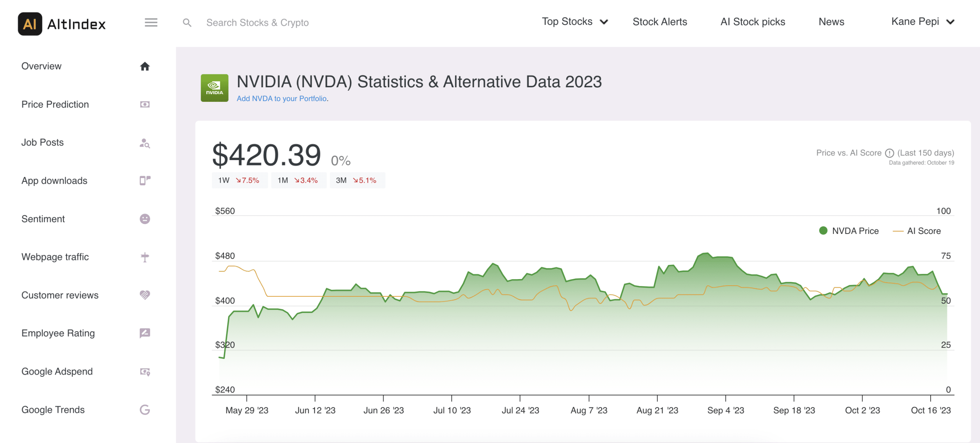
Task: Open AI Stock picks page
Action: (x=753, y=22)
